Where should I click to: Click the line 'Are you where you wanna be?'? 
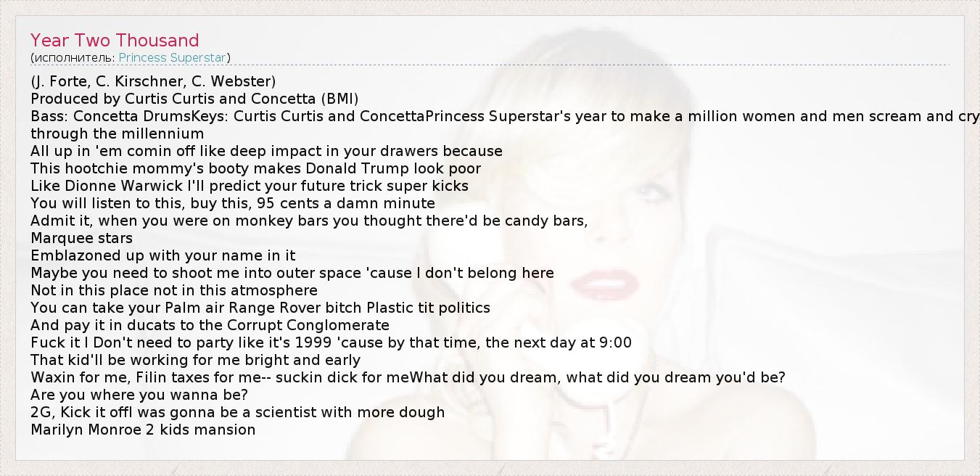tap(139, 395)
